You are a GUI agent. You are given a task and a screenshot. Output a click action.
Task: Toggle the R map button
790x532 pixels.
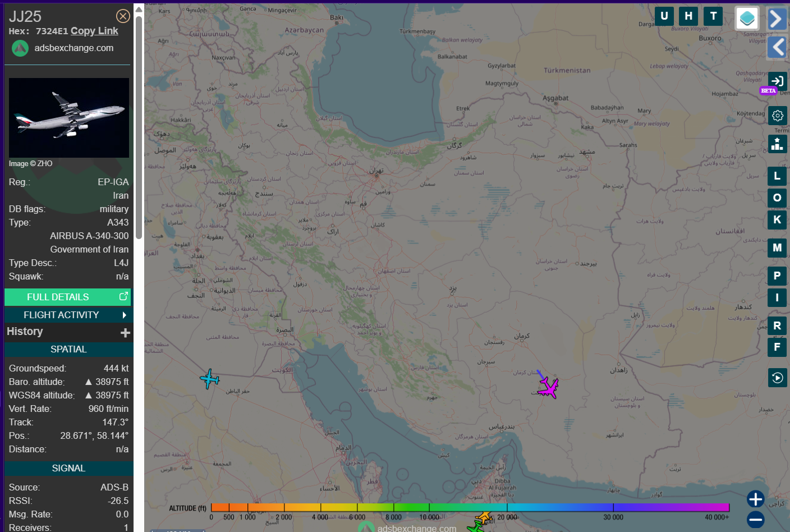[777, 325]
